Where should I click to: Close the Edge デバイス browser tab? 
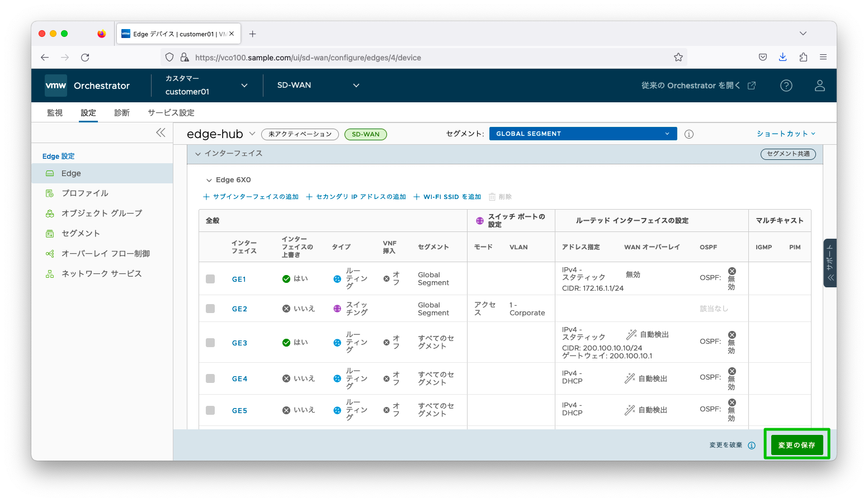pyautogui.click(x=232, y=34)
